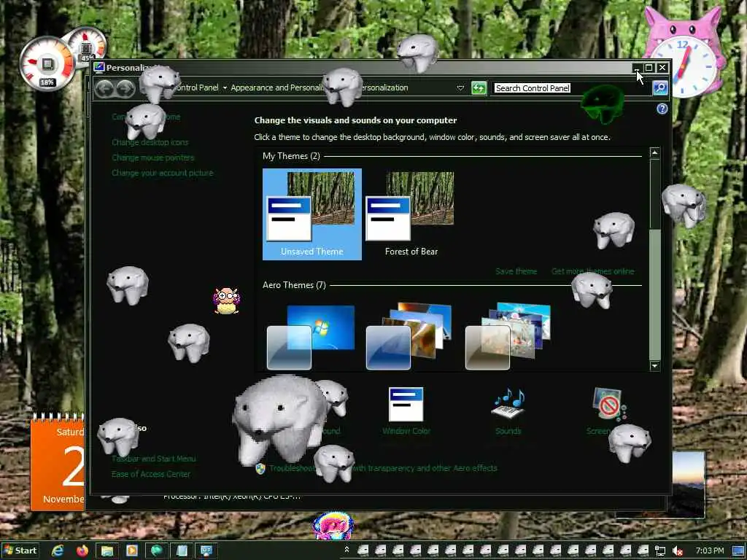Image resolution: width=747 pixels, height=560 pixels.
Task: Click theme list scrollbar up arrow
Action: 655,153
